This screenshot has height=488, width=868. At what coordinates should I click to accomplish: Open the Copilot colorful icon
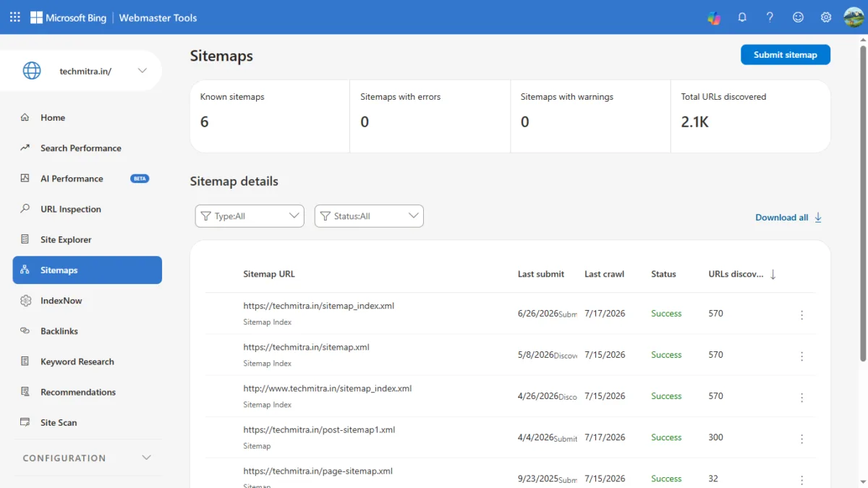714,17
